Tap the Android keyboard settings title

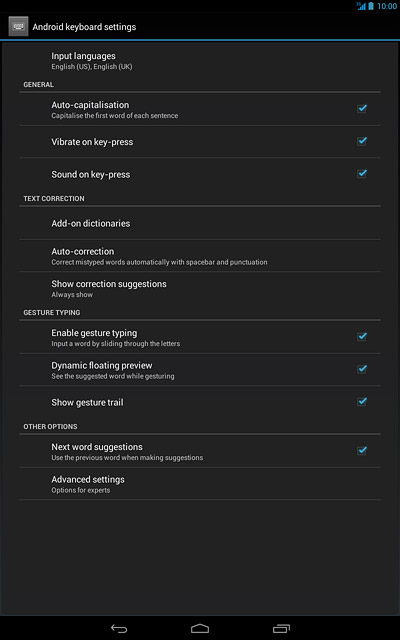[x=84, y=27]
